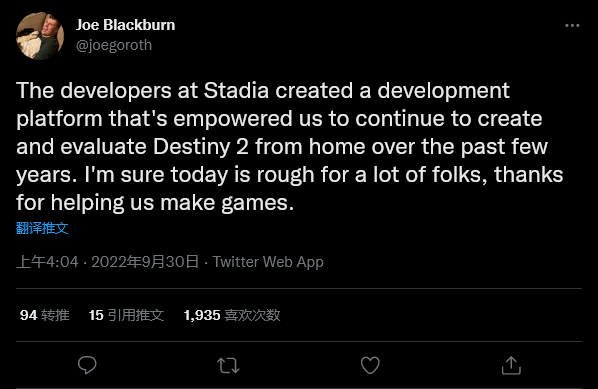Image resolution: width=598 pixels, height=389 pixels.
Task: Open the share upload-arrow icon
Action: (x=511, y=365)
